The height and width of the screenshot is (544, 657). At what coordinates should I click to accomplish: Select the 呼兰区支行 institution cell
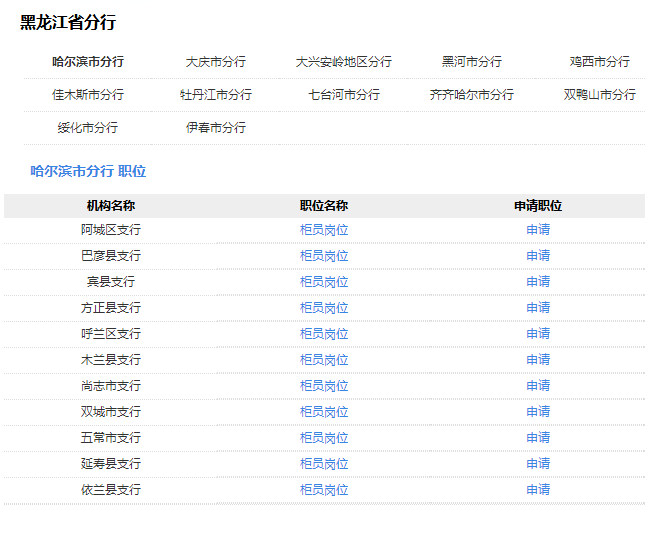(111, 334)
